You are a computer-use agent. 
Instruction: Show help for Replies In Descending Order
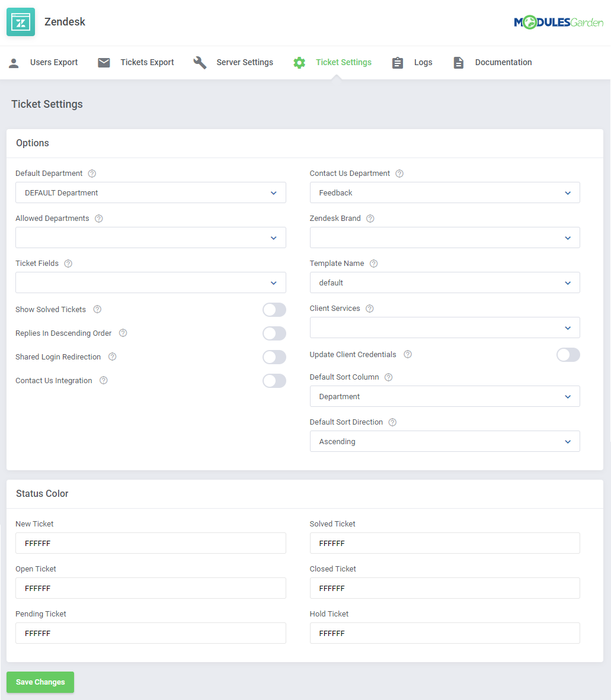[123, 333]
